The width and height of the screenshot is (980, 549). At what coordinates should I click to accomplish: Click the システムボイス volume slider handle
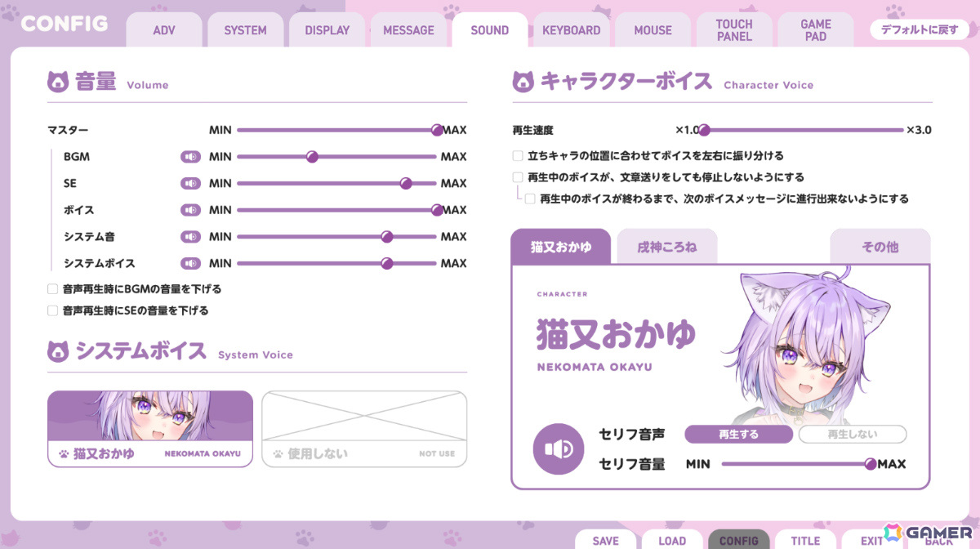(x=387, y=263)
